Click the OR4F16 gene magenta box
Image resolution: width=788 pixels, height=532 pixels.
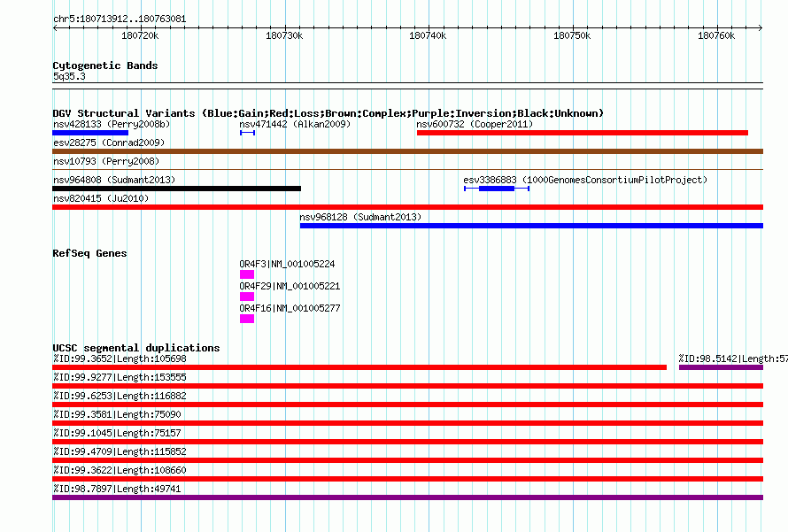[247, 319]
